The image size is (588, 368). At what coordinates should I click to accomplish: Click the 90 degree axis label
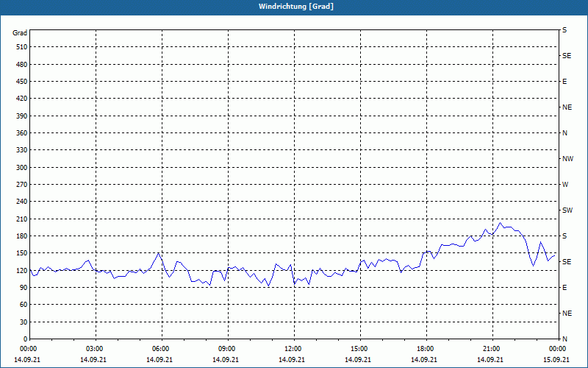[24, 288]
